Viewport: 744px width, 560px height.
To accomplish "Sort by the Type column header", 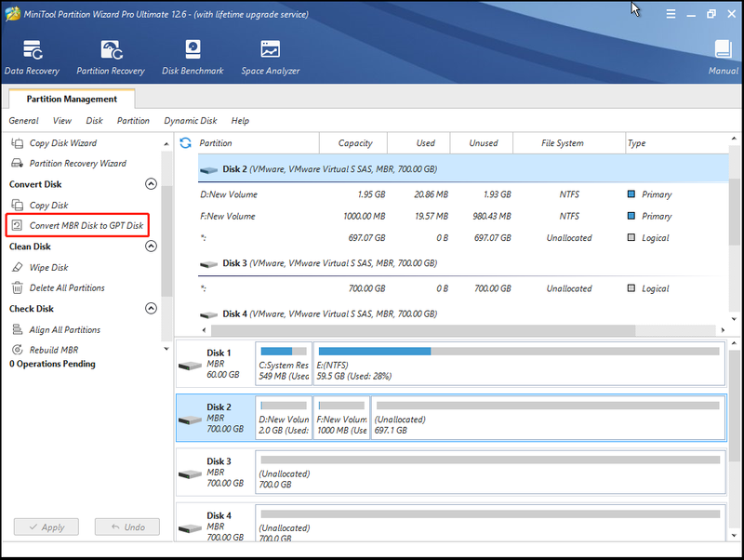I will 677,143.
